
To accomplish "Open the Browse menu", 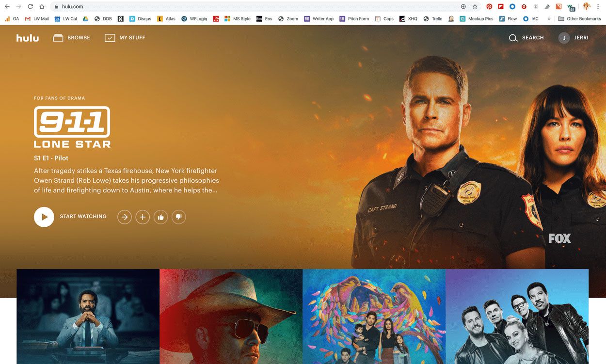I will pyautogui.click(x=72, y=38).
